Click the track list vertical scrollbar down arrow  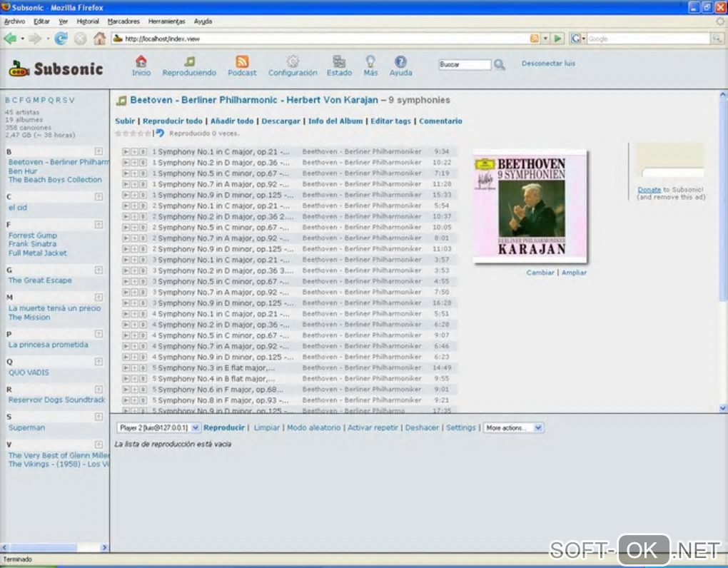[723, 408]
